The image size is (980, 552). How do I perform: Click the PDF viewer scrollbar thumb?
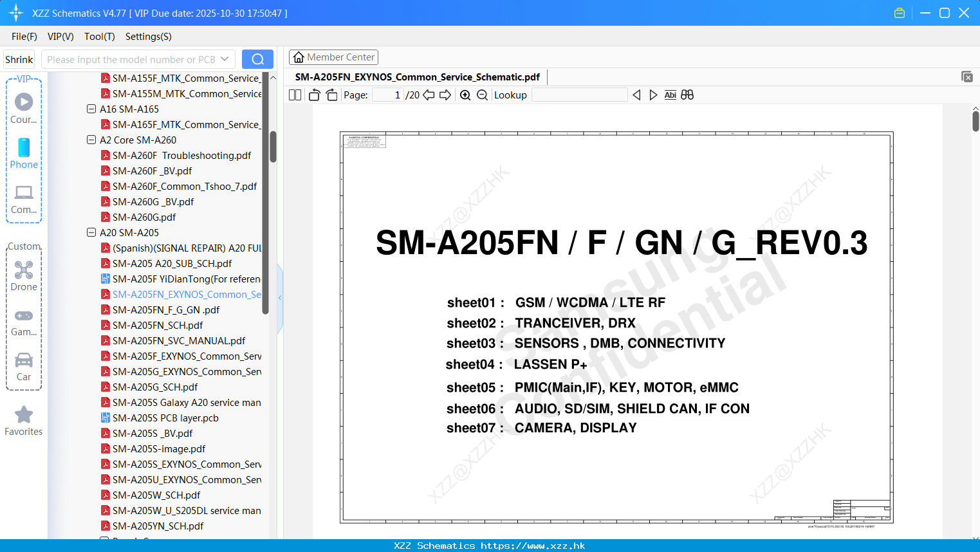pyautogui.click(x=975, y=121)
